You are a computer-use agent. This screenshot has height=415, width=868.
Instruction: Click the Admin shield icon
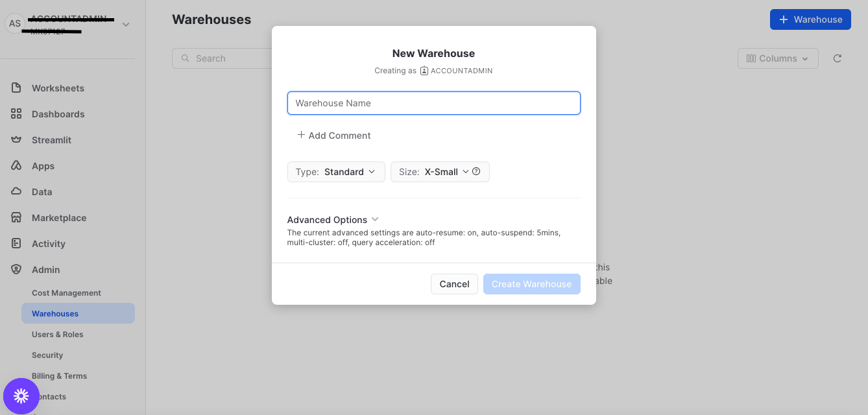click(x=16, y=270)
